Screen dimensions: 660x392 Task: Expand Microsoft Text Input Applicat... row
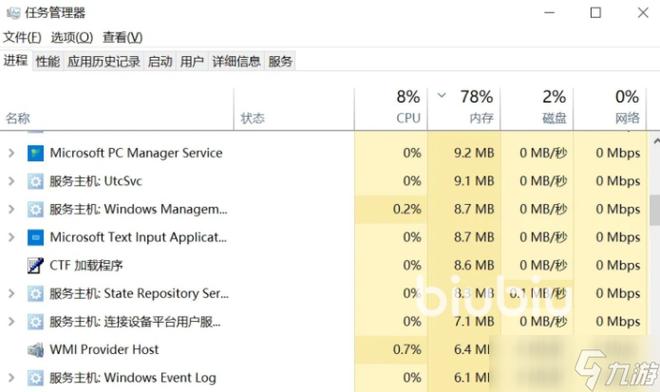pyautogui.click(x=11, y=237)
